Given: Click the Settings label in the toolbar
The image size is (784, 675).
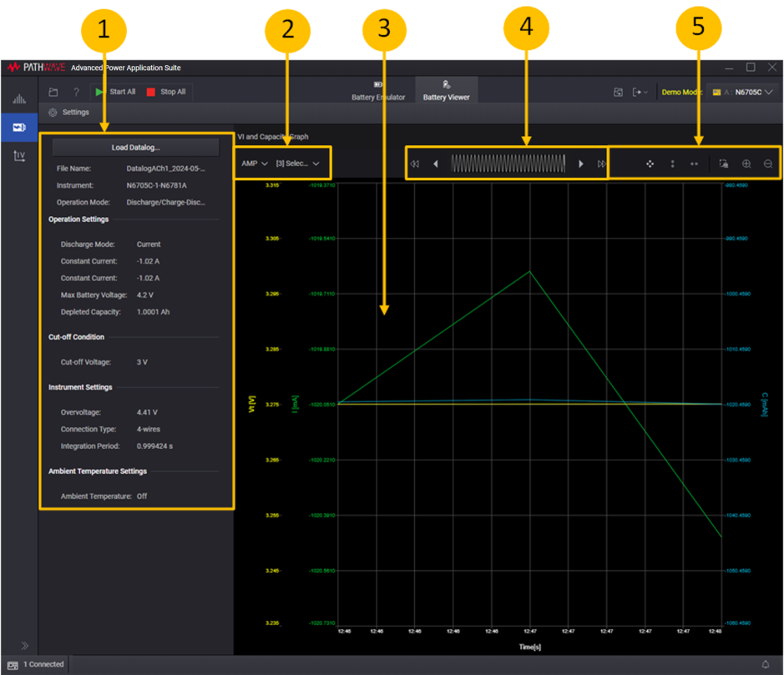Looking at the screenshot, I should [75, 113].
